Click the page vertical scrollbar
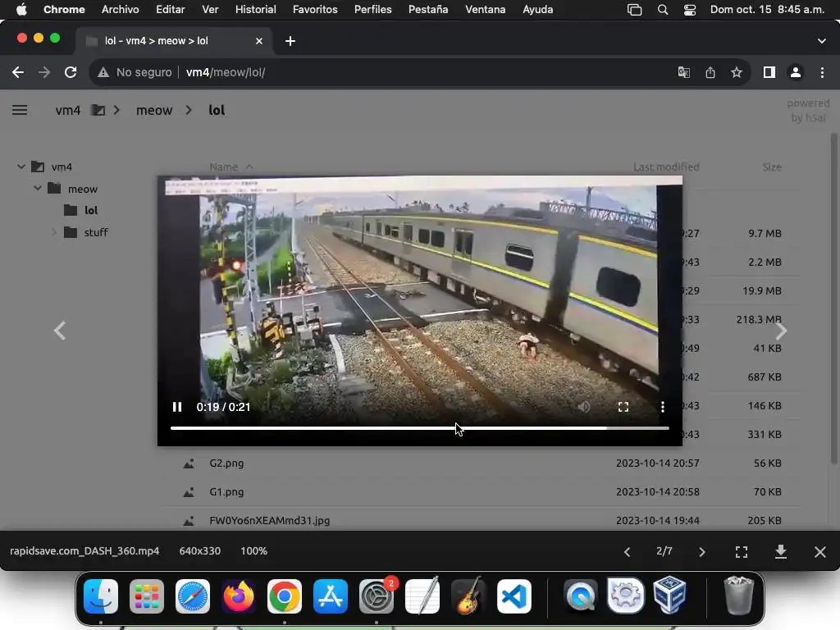 833,299
